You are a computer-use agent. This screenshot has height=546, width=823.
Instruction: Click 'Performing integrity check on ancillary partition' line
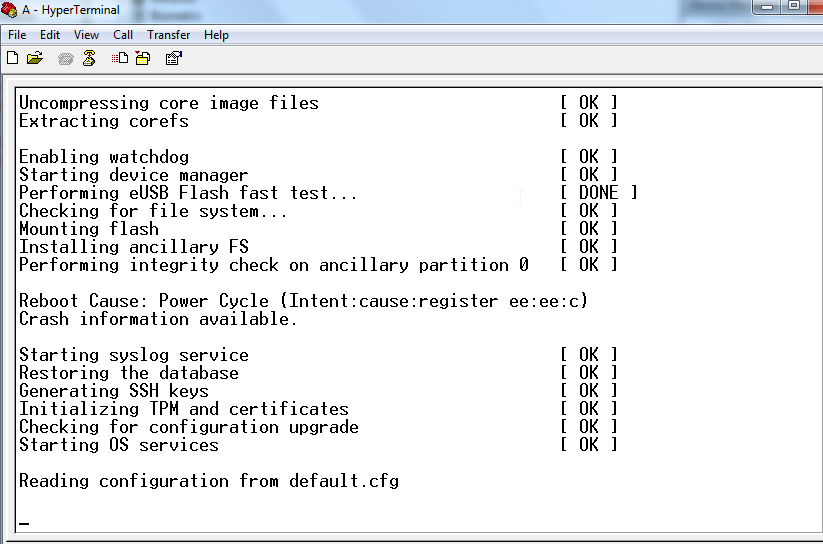(274, 265)
